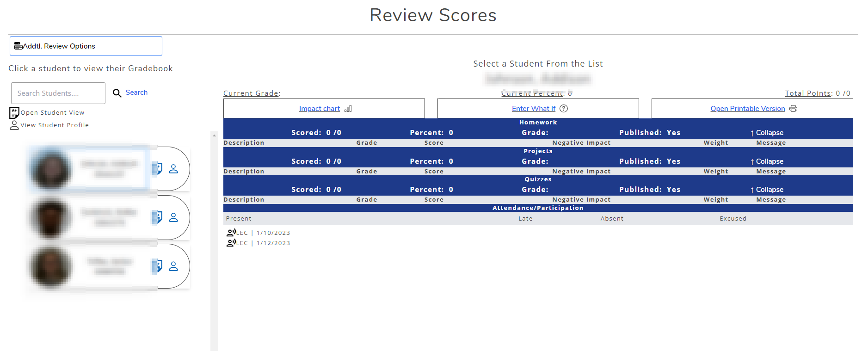Image resolution: width=868 pixels, height=351 pixels.
Task: Click Published: Yes in Homework section
Action: click(650, 133)
